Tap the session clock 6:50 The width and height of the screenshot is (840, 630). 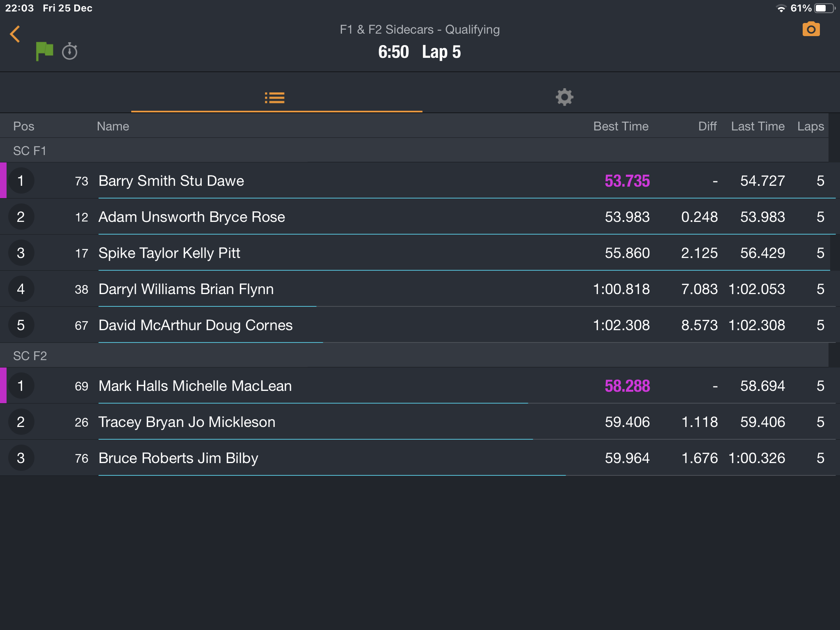(x=393, y=52)
